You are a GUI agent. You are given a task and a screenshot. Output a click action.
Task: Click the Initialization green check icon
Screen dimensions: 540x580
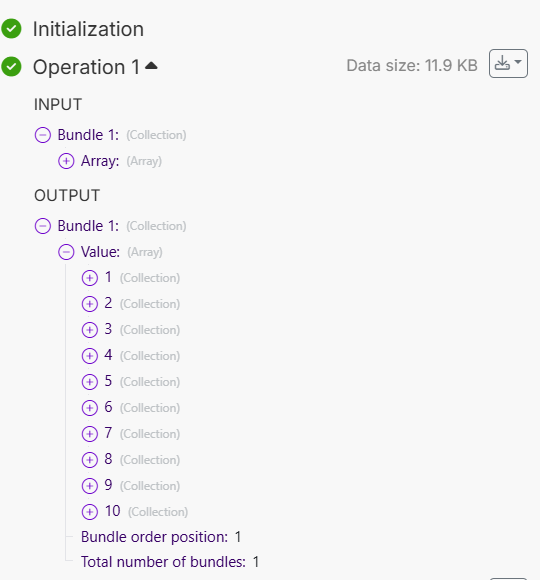(x=11, y=29)
